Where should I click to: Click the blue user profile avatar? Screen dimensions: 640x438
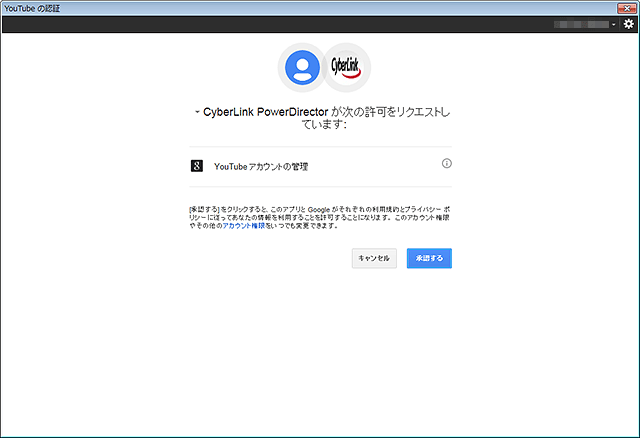pyautogui.click(x=302, y=67)
